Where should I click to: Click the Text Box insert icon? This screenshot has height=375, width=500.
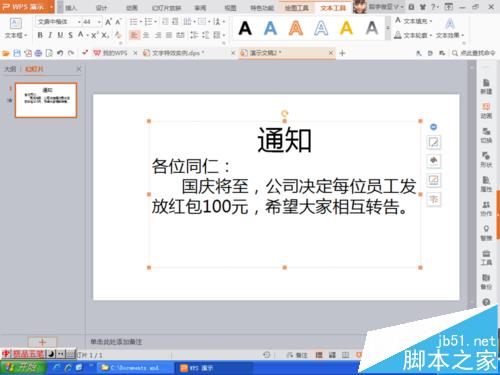tap(15, 24)
